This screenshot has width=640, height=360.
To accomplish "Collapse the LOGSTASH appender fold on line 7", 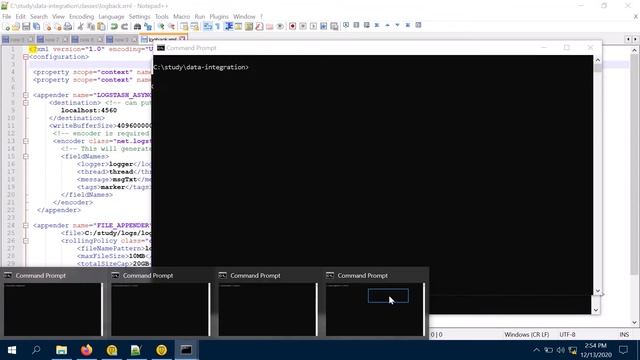I will click(x=25, y=95).
